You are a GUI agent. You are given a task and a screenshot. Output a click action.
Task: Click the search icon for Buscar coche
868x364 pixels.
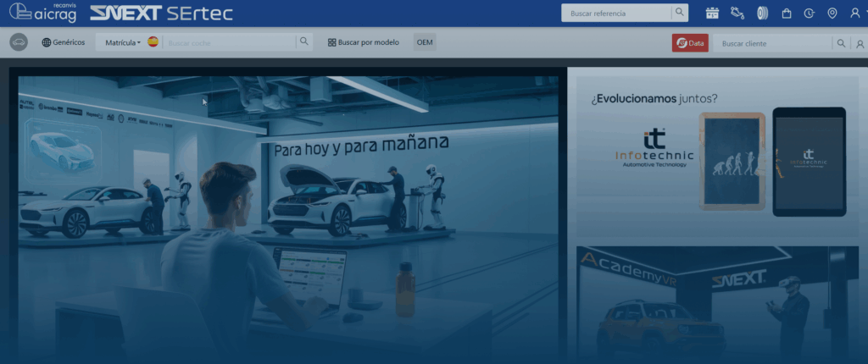304,42
